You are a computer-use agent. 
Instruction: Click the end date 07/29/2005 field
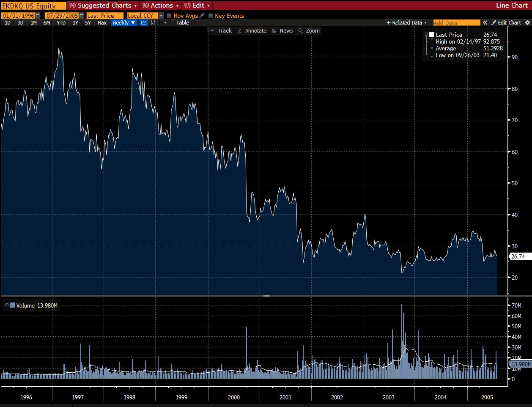62,16
